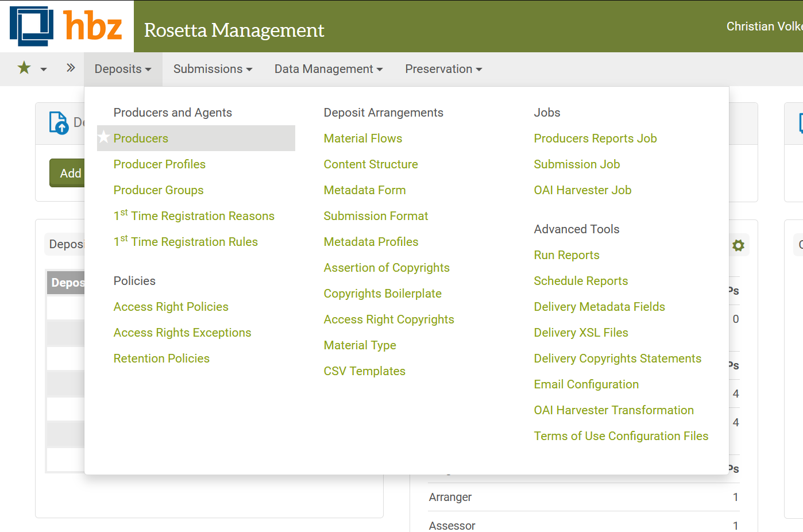Go to Retention Policies
Screen dimensions: 803x532
pyautogui.click(x=161, y=358)
